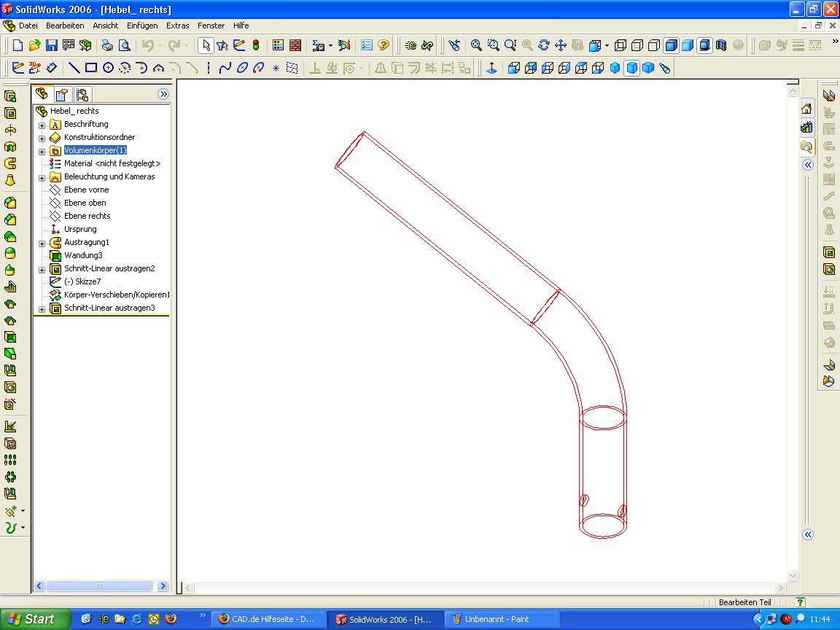Select the Circle sketch tool

[x=108, y=68]
